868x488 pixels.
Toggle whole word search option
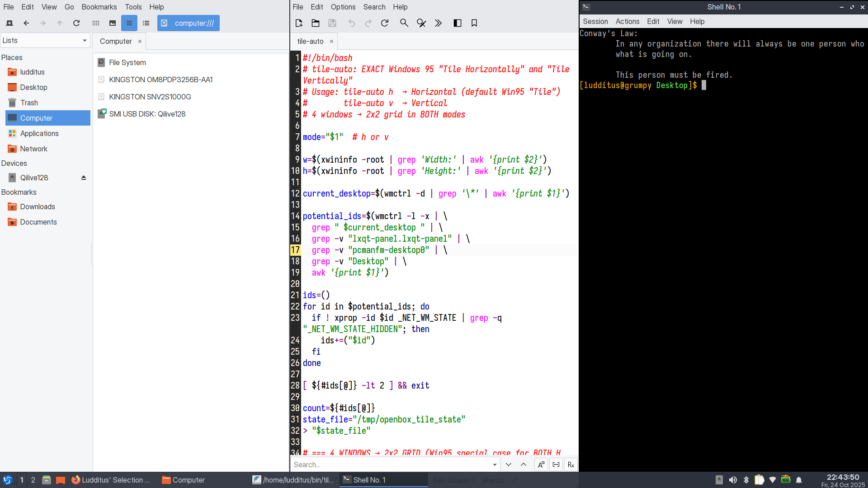(x=556, y=465)
